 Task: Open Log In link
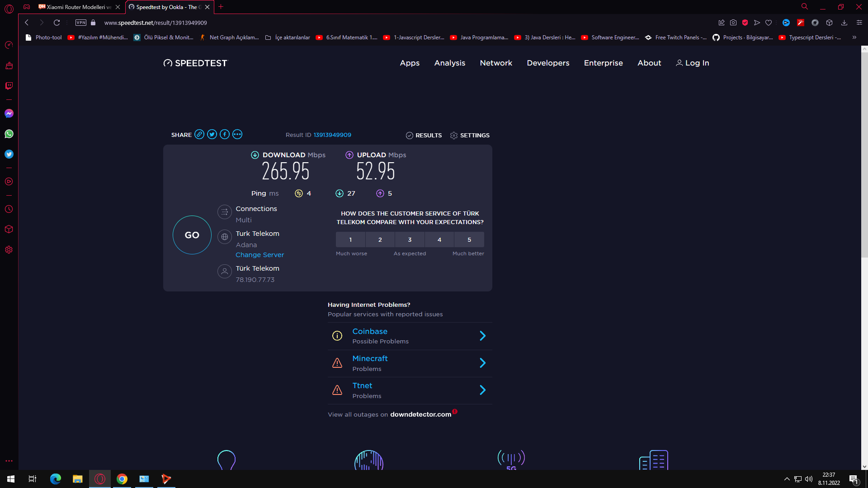click(x=692, y=63)
